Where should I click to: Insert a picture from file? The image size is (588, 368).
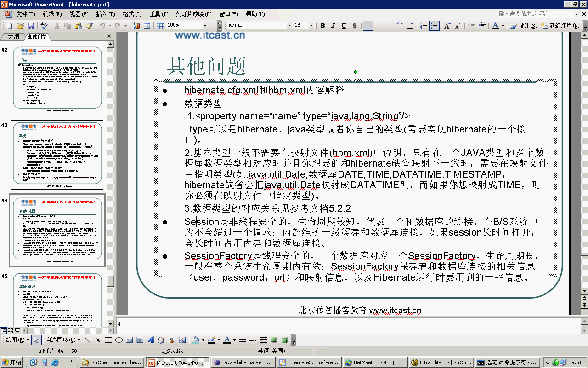coord(182,340)
